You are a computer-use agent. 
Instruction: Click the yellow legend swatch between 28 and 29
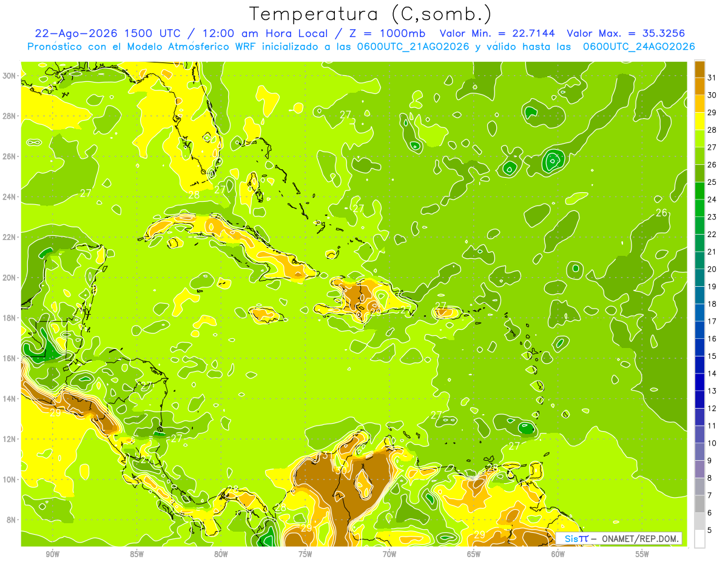coord(699,121)
